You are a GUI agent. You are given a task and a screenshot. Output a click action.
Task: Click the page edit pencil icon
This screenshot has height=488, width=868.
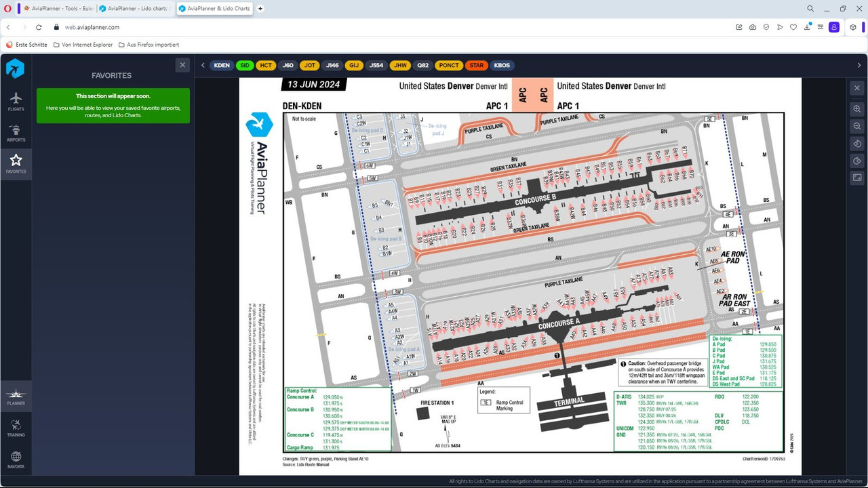739,27
